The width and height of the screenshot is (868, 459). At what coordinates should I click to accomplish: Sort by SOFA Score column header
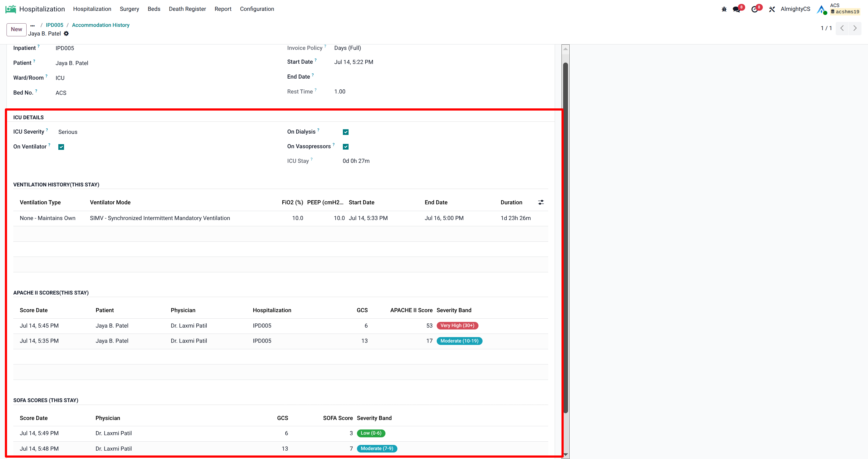click(x=338, y=418)
